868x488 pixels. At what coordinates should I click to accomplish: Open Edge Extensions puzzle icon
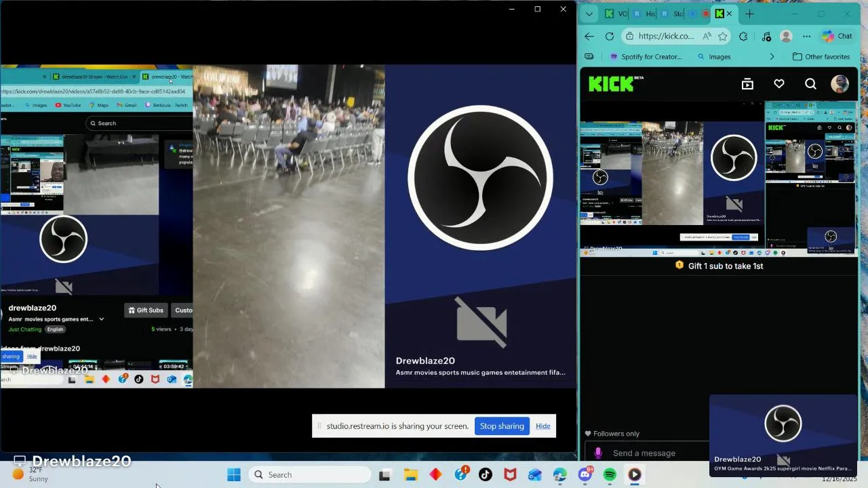tap(743, 37)
